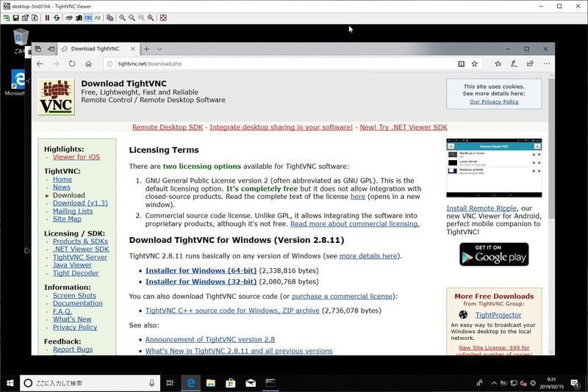Pause the remote screen updates
Screen dimensions: 588x392
click(47, 18)
